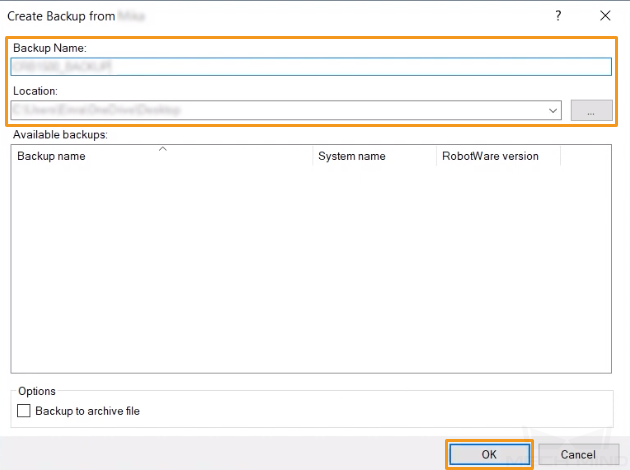Click the Location label text

click(x=35, y=91)
